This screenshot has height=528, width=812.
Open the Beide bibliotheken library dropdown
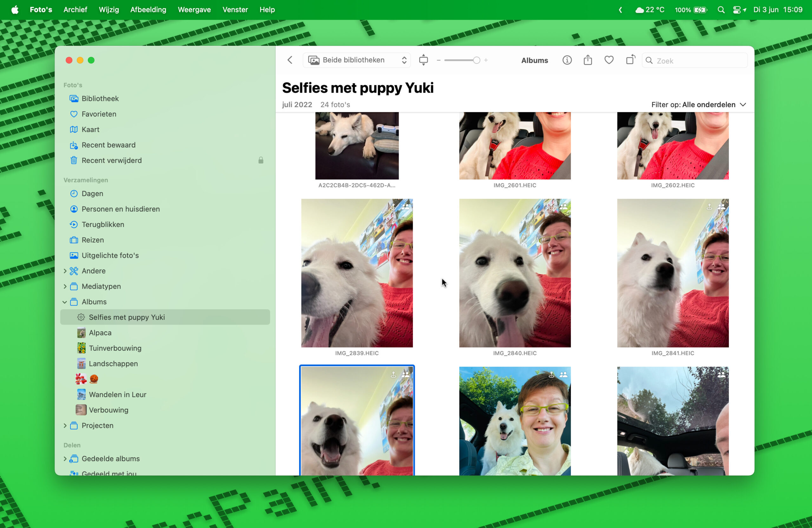pos(357,60)
